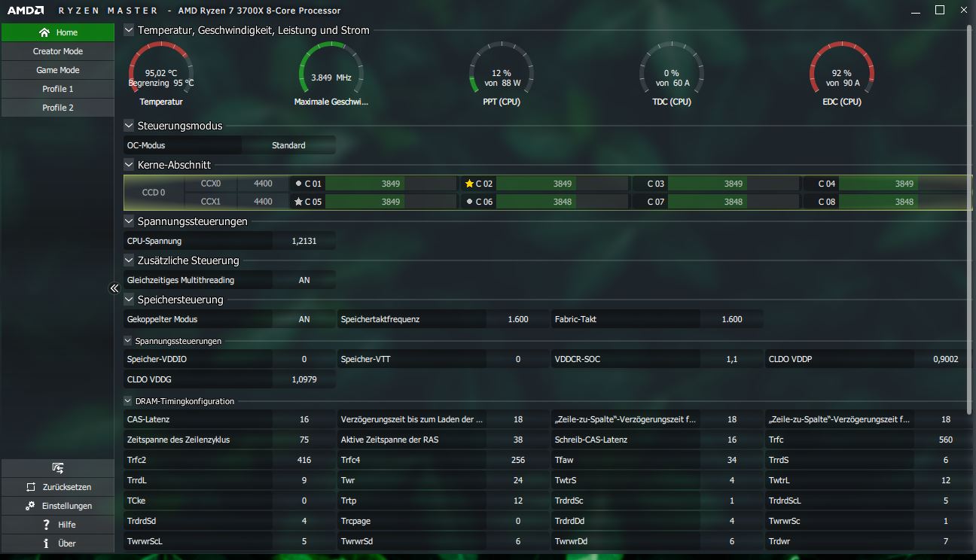Click the Temperatur gauge dial
The width and height of the screenshot is (976, 560).
tap(161, 68)
